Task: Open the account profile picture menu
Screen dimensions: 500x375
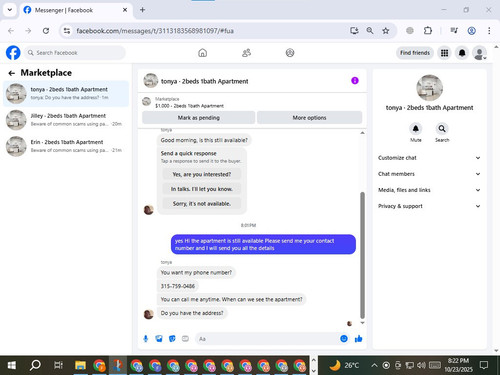Action: click(x=480, y=53)
